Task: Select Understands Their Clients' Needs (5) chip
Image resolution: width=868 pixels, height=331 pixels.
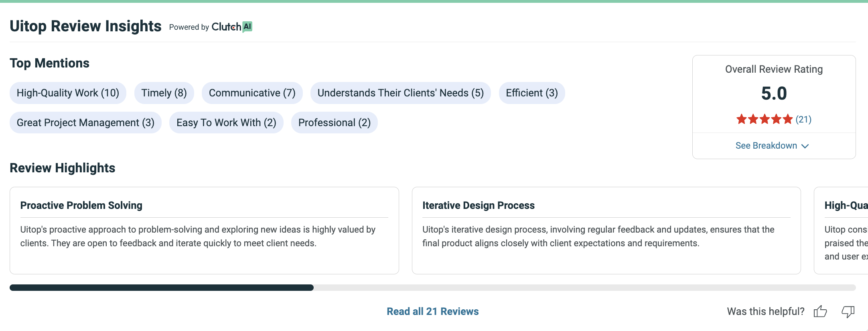Action: point(401,93)
